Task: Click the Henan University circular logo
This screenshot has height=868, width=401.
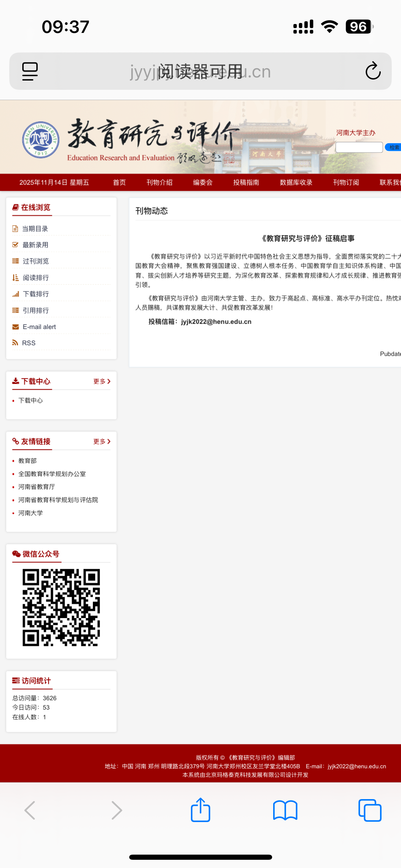Action: click(x=41, y=140)
